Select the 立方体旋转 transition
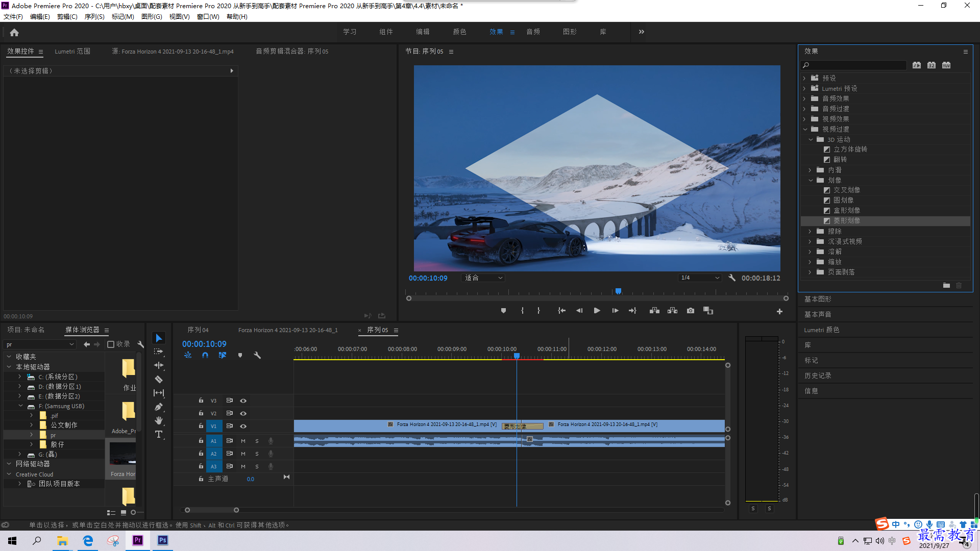This screenshot has width=980, height=551. pyautogui.click(x=850, y=149)
